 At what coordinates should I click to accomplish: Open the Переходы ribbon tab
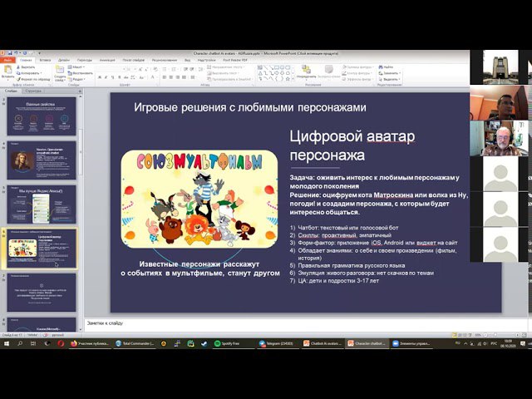tap(85, 60)
